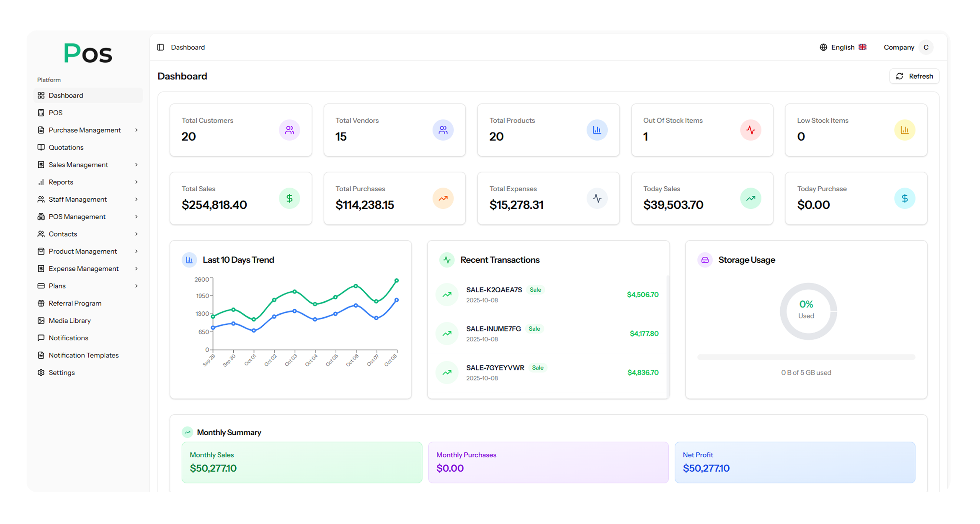Click the Out Of Stock pulse icon
The image size is (980, 524).
(750, 130)
